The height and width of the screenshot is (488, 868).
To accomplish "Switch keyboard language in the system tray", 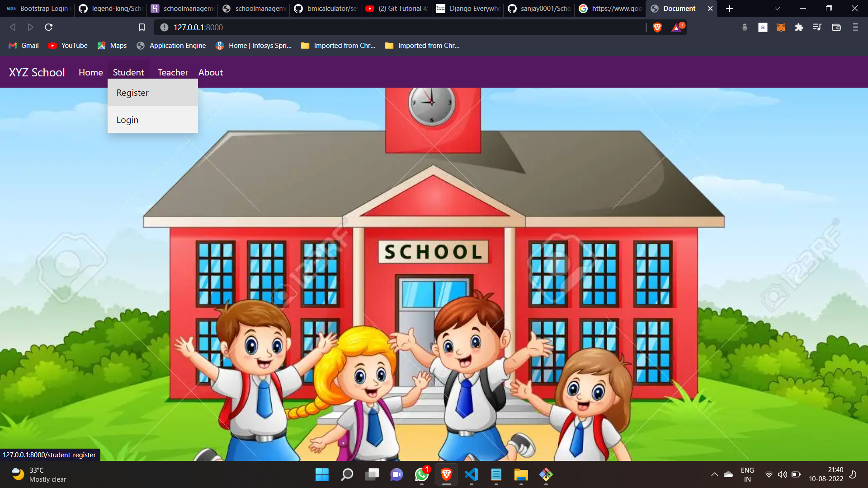I will coord(748,474).
